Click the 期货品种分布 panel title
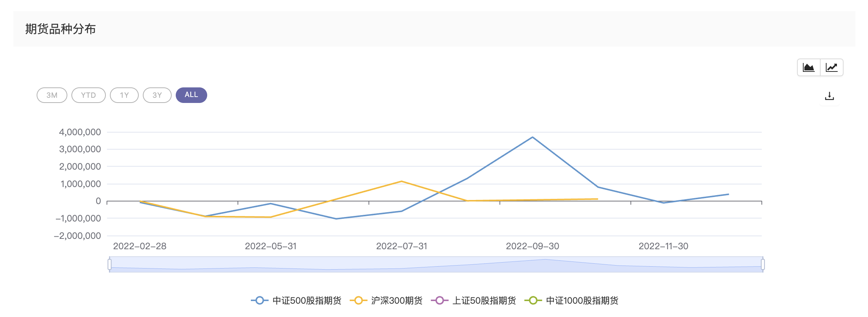This screenshot has width=868, height=317. tap(60, 29)
